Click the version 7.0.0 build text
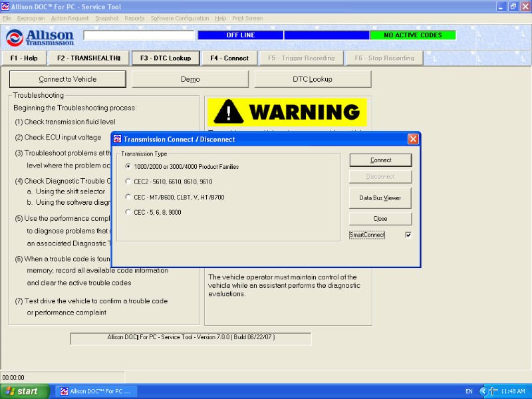This screenshot has height=399, width=532. pos(191,337)
